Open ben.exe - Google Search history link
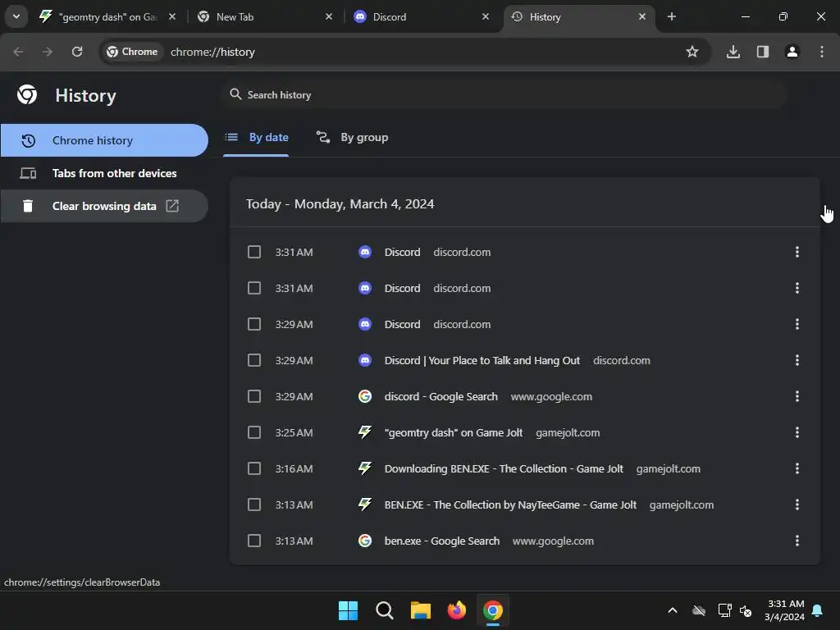The width and height of the screenshot is (840, 630). (x=442, y=541)
